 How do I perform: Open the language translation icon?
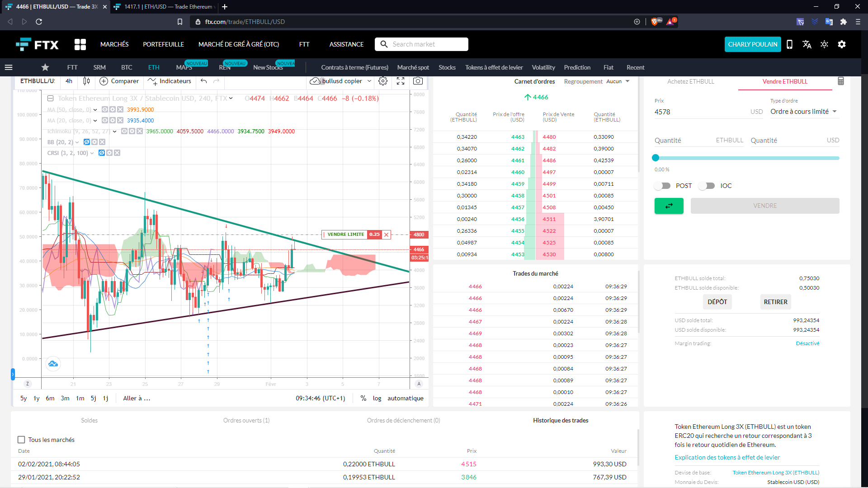(x=807, y=44)
